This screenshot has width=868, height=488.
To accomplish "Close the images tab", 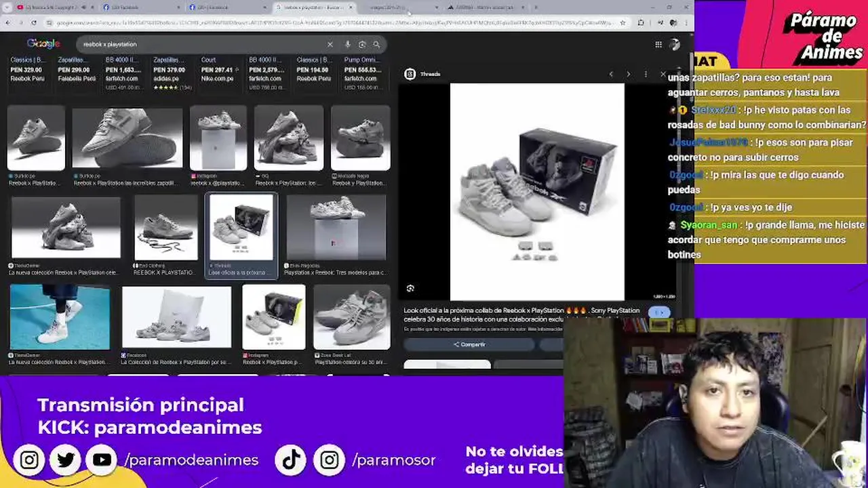I will point(437,7).
